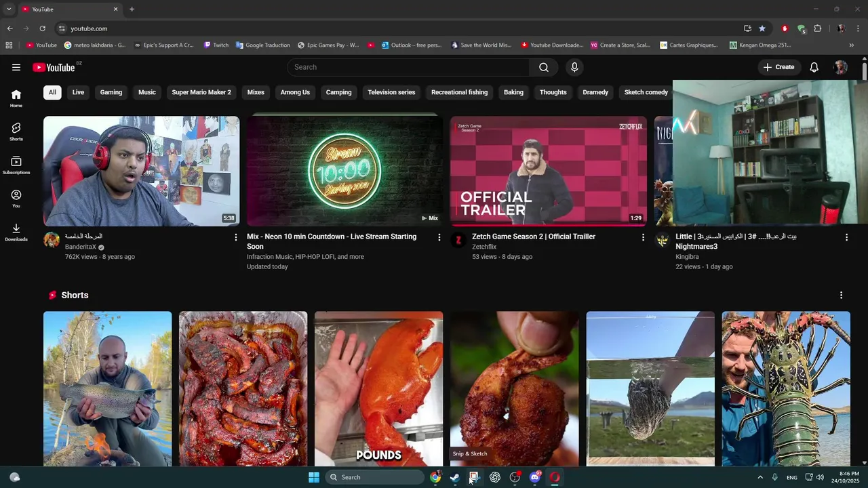
Task: Start voice search with the microphone
Action: 574,67
